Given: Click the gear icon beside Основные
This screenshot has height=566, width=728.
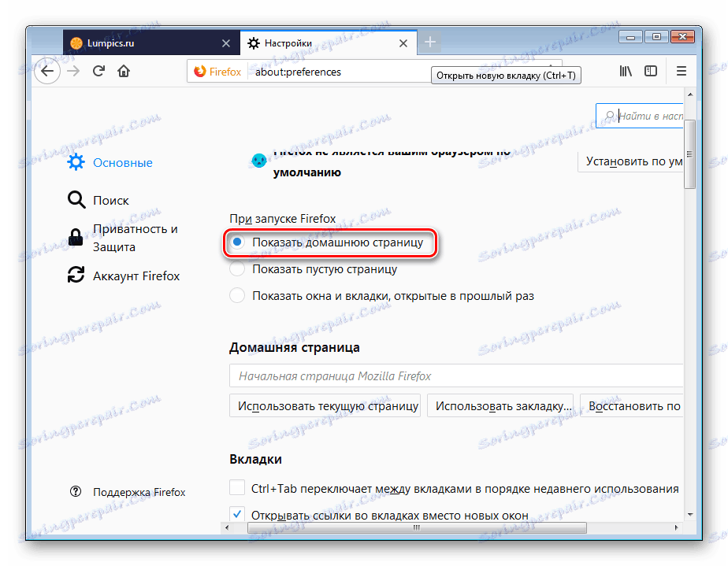Looking at the screenshot, I should click(x=76, y=162).
